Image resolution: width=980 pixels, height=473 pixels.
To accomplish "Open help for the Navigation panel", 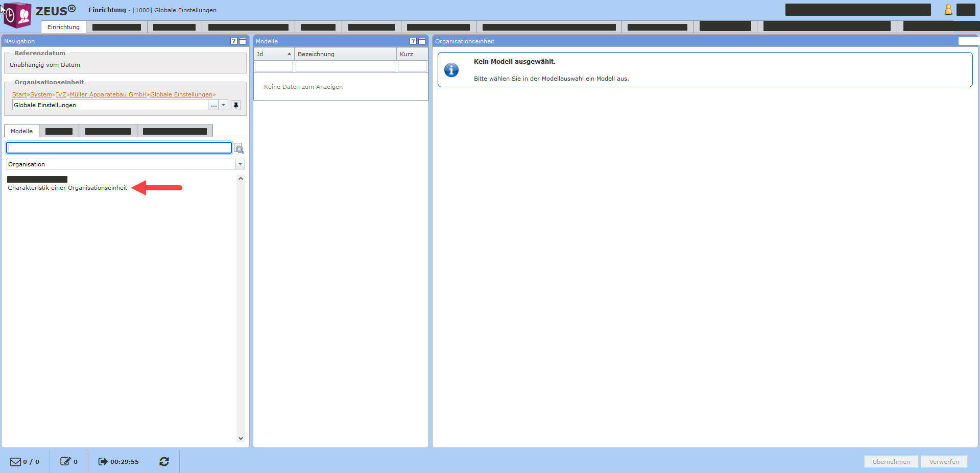I will (x=234, y=41).
